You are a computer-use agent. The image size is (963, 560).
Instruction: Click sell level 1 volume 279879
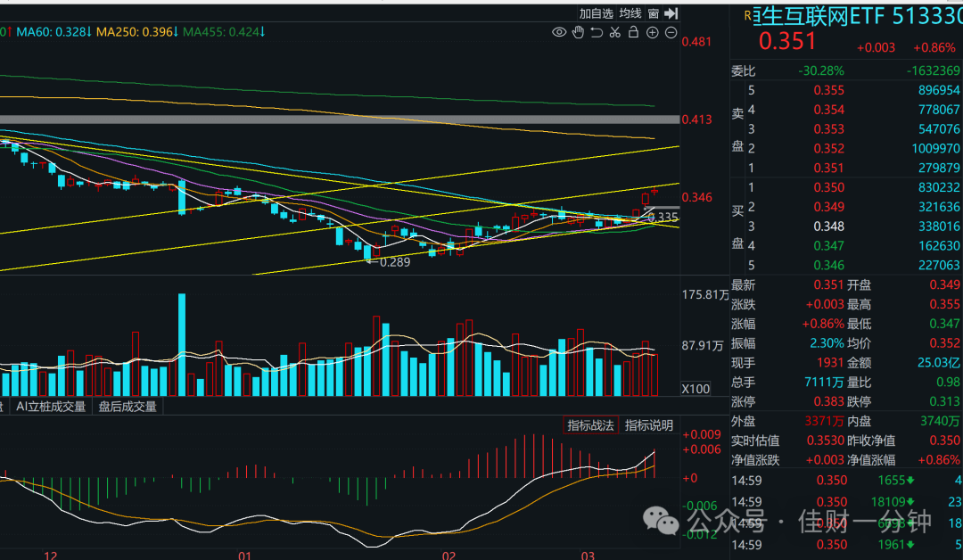[939, 169]
